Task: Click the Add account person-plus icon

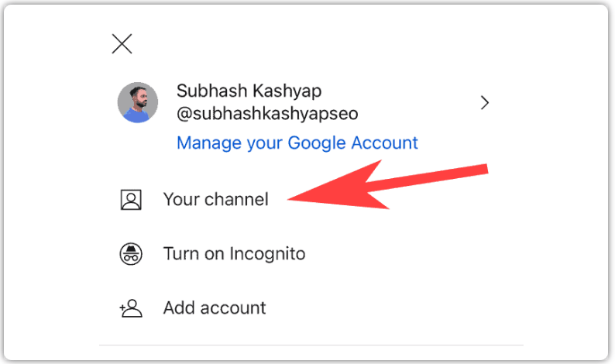Action: 131,308
